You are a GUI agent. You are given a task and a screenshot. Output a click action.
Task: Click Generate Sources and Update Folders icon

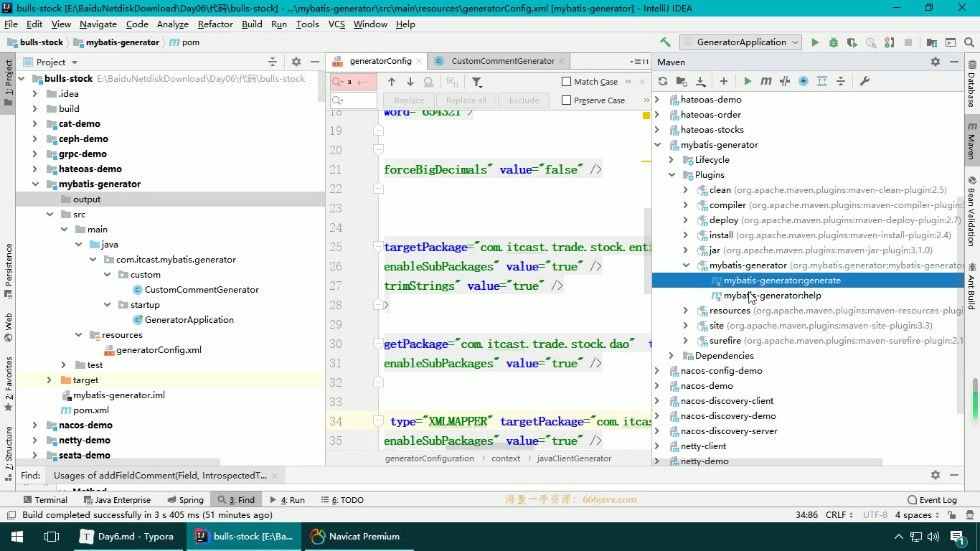(682, 81)
